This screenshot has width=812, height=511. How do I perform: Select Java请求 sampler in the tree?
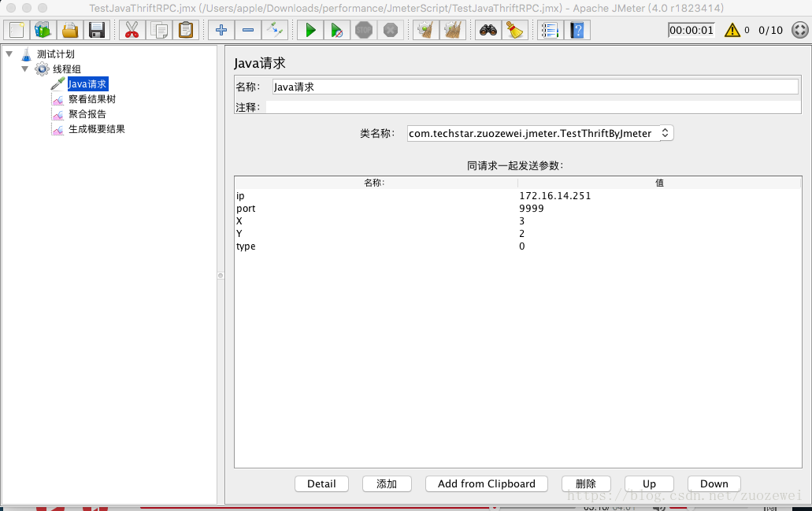click(x=87, y=84)
